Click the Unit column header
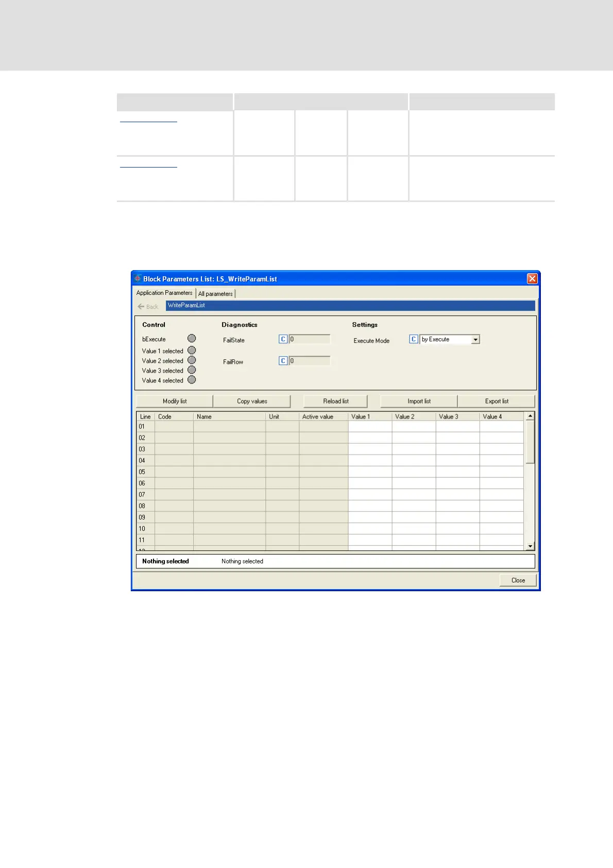Image resolution: width=613 pixels, height=868 pixels. (x=282, y=416)
